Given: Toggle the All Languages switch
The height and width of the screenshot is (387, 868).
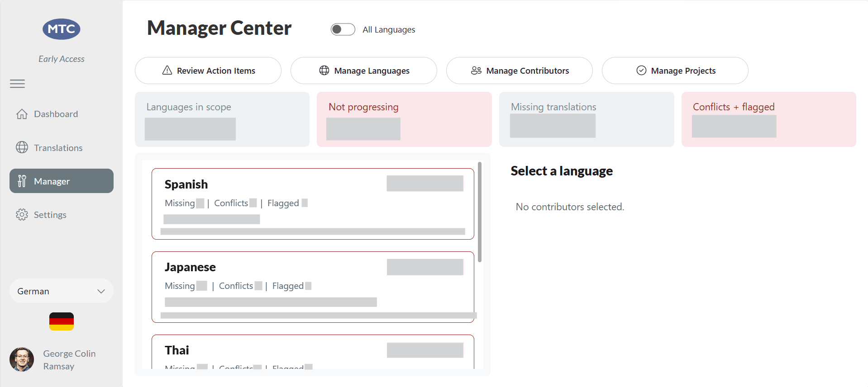Looking at the screenshot, I should (343, 29).
